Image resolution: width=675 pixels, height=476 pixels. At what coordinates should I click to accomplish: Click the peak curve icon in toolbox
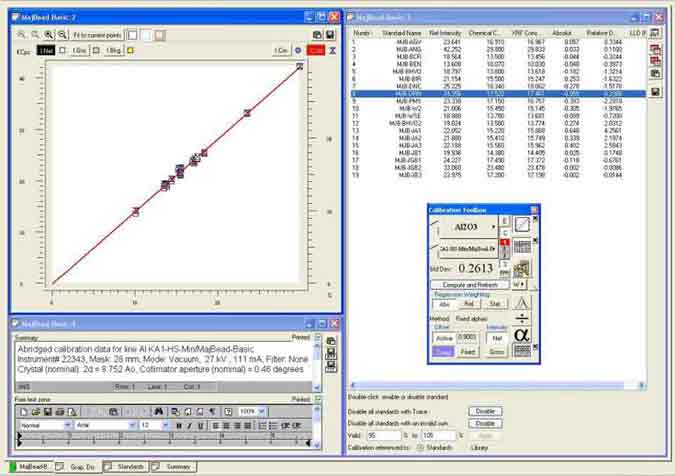pos(521,301)
